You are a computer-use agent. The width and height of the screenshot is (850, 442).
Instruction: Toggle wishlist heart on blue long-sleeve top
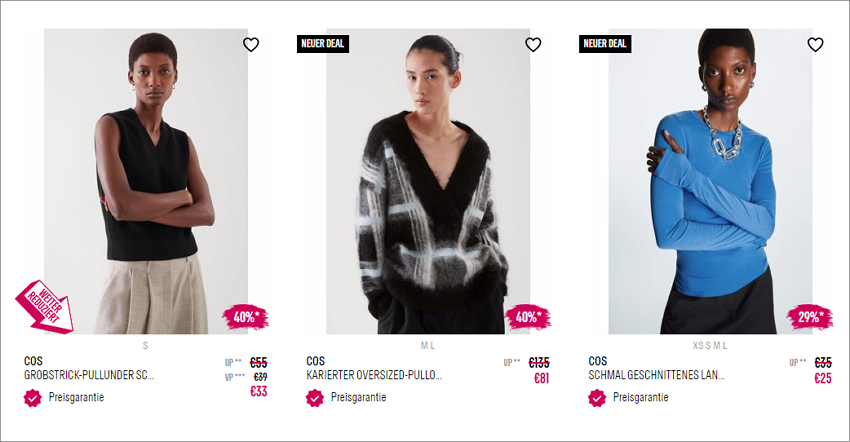(x=816, y=44)
